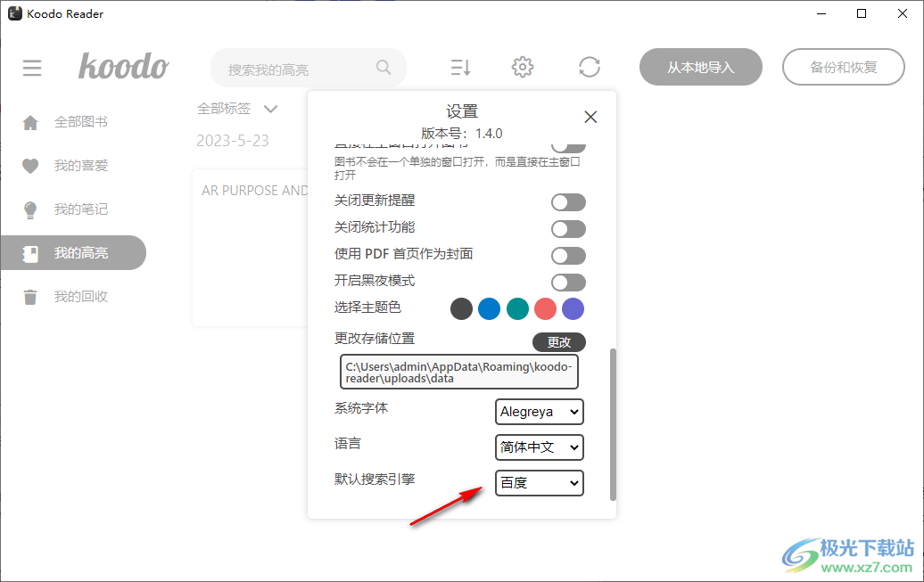Enable 开启黑夜模式 switch
924x582 pixels.
(x=568, y=283)
